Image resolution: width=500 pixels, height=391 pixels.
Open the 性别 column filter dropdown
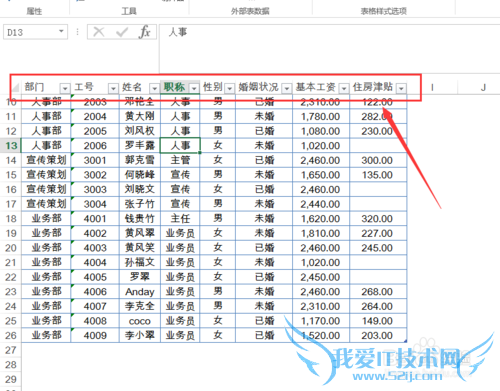tap(229, 88)
